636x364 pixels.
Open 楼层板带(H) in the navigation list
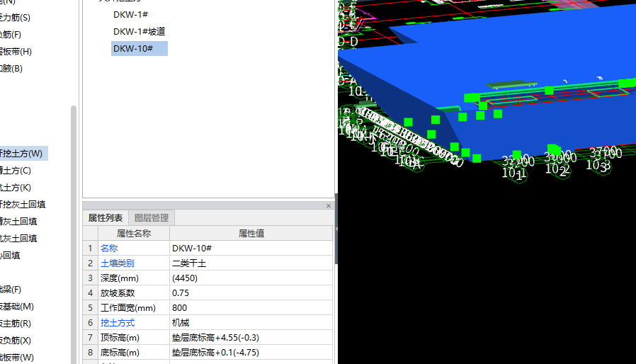pyautogui.click(x=16, y=52)
